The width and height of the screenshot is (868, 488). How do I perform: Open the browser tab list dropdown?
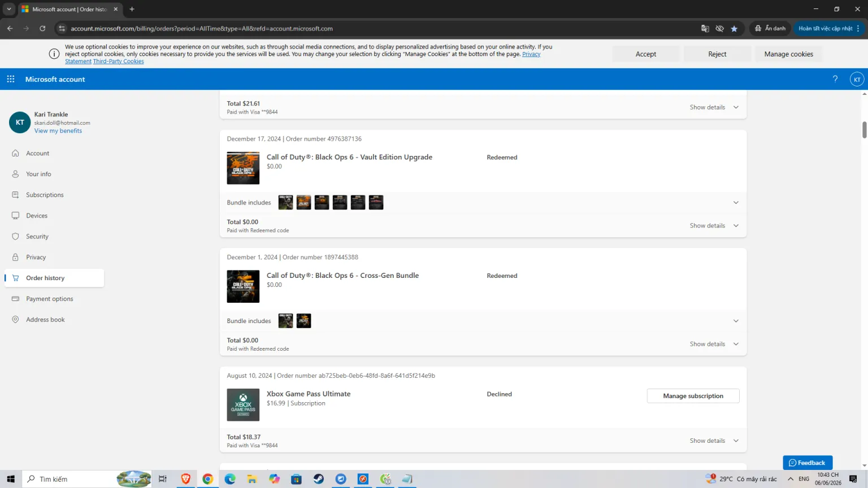point(9,9)
